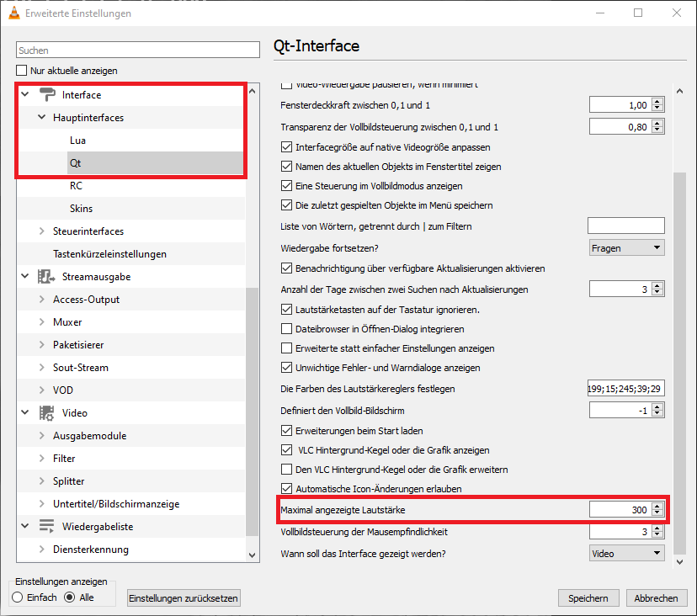Decrease Fensterdeckkraft value with down arrow
The image size is (697, 616).
tap(657, 109)
